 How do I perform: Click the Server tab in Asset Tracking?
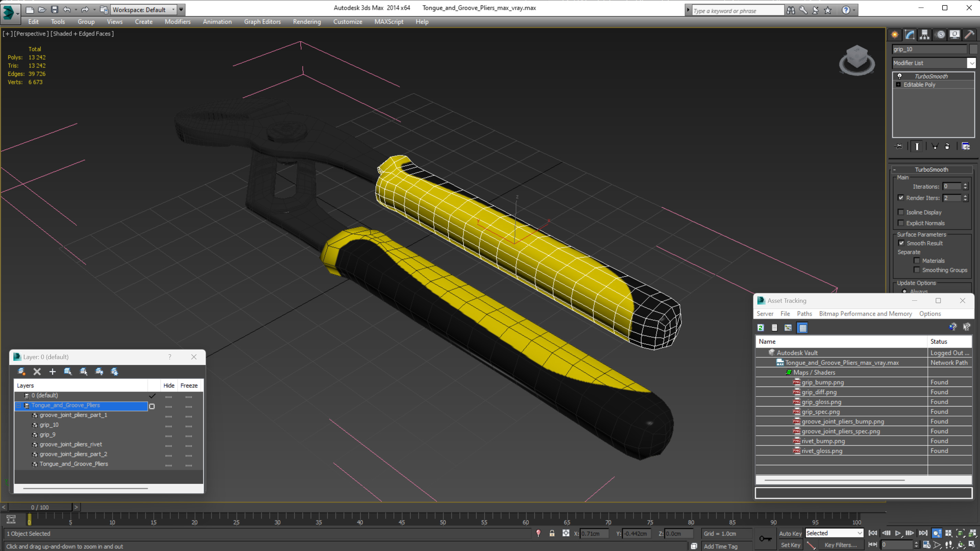click(764, 313)
